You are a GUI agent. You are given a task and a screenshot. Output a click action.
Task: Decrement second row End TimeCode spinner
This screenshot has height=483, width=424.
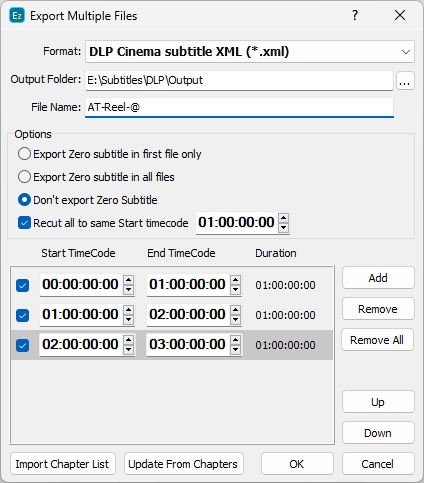click(236, 319)
